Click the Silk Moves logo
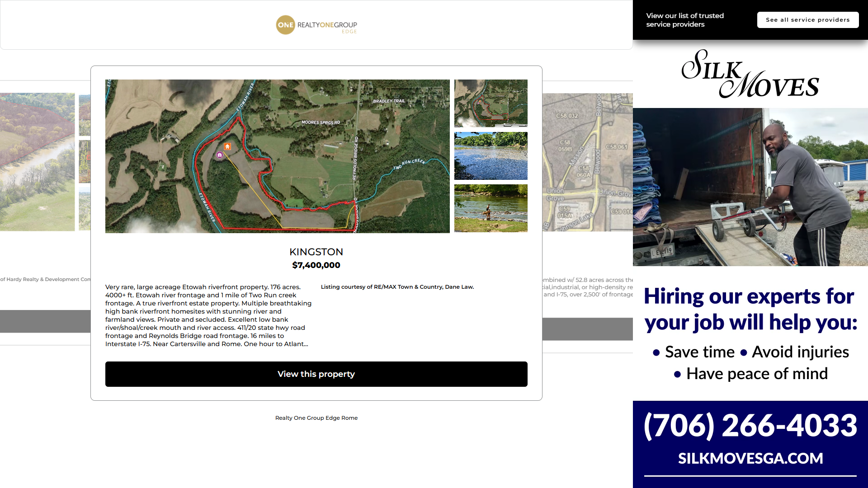 tap(750, 74)
